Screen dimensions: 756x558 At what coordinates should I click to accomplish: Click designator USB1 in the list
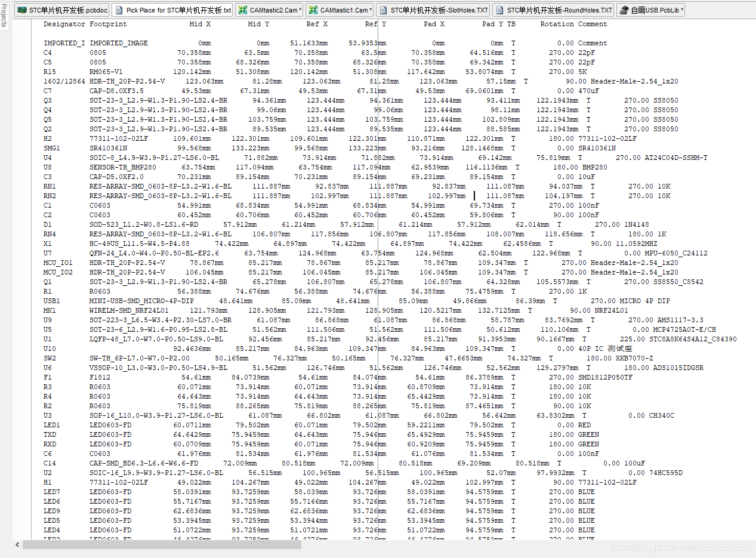tap(52, 301)
